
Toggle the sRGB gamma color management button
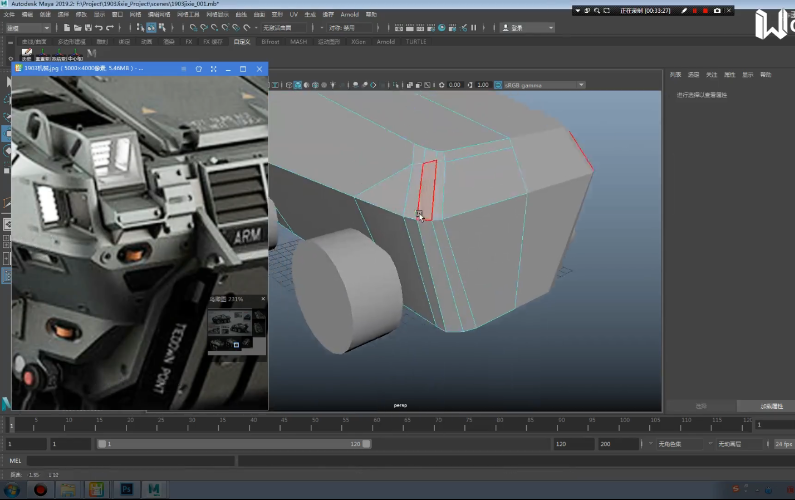pos(497,85)
